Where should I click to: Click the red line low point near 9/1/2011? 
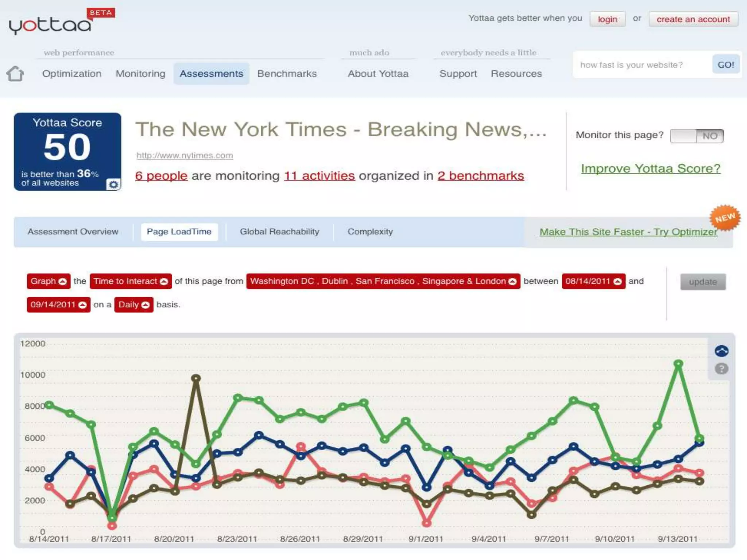tap(427, 523)
